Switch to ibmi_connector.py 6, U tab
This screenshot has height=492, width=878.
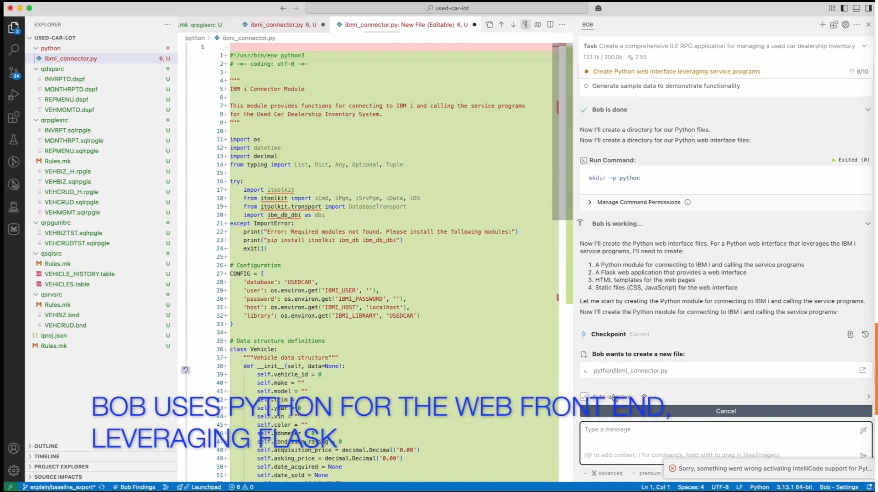tap(283, 25)
